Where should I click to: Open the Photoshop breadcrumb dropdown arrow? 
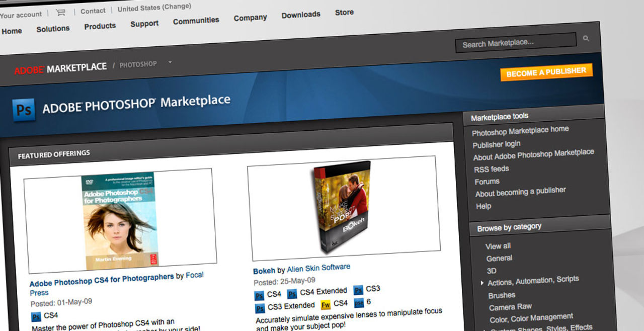tap(170, 62)
